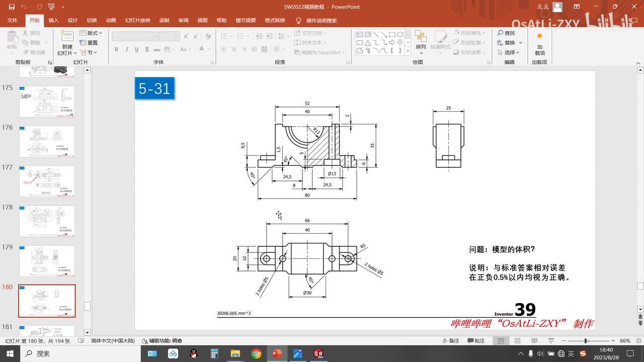Pick the straight line shape in gallery
This screenshot has height=362, width=644.
[x=376, y=35]
